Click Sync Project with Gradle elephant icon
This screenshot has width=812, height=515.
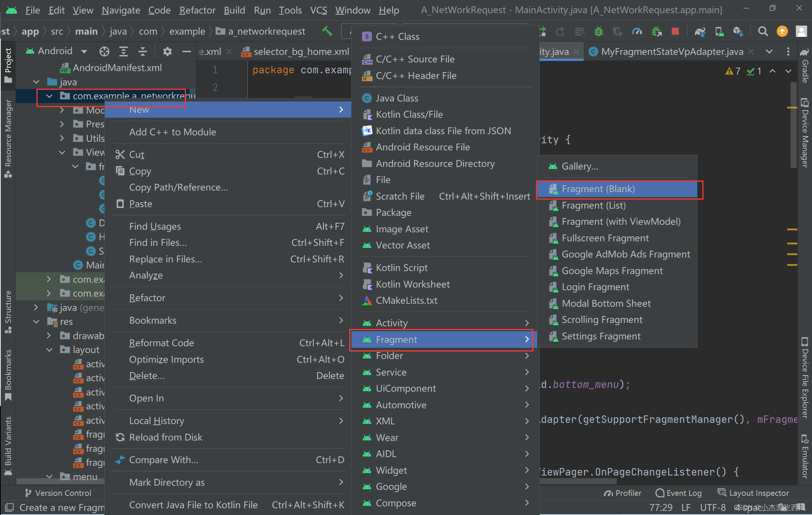(x=700, y=32)
